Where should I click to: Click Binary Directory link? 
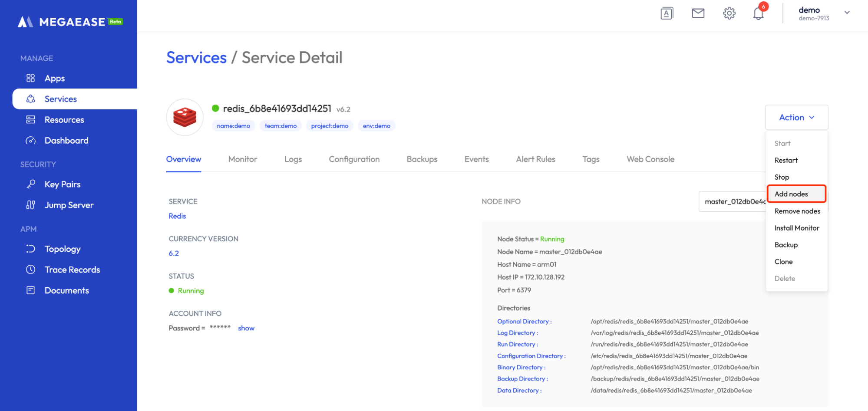point(521,367)
